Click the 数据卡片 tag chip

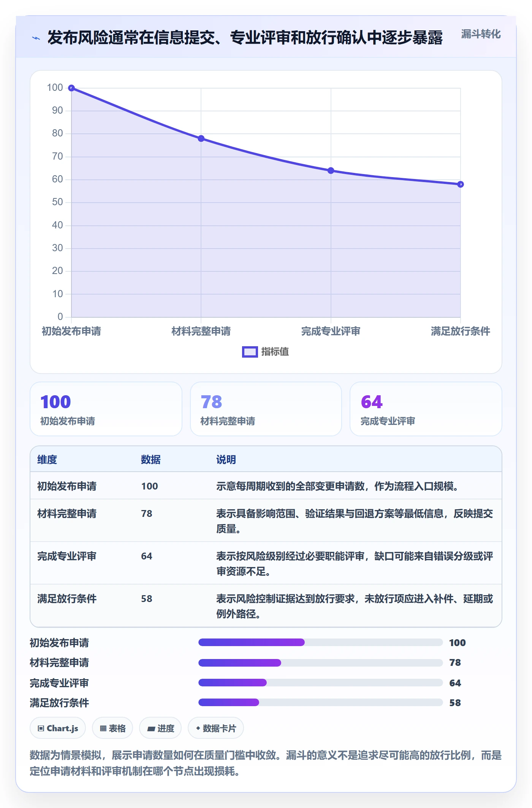tap(216, 728)
